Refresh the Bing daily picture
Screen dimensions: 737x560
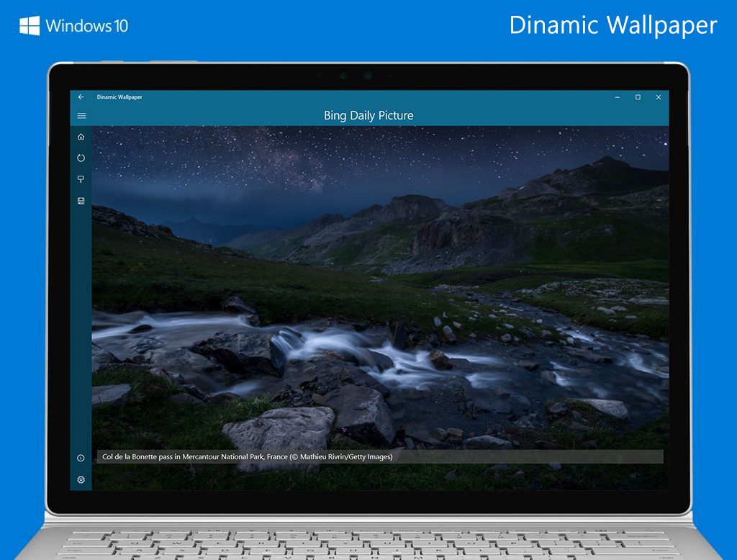click(x=81, y=158)
